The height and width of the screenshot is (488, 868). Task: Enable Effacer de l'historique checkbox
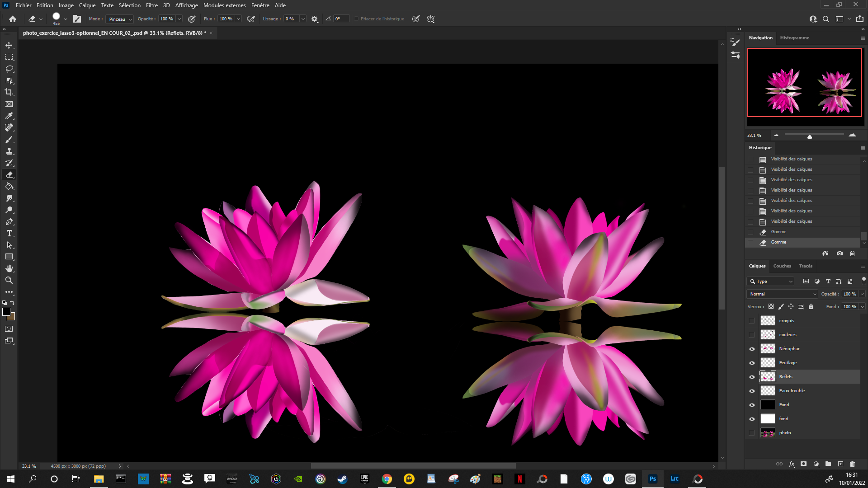point(356,19)
